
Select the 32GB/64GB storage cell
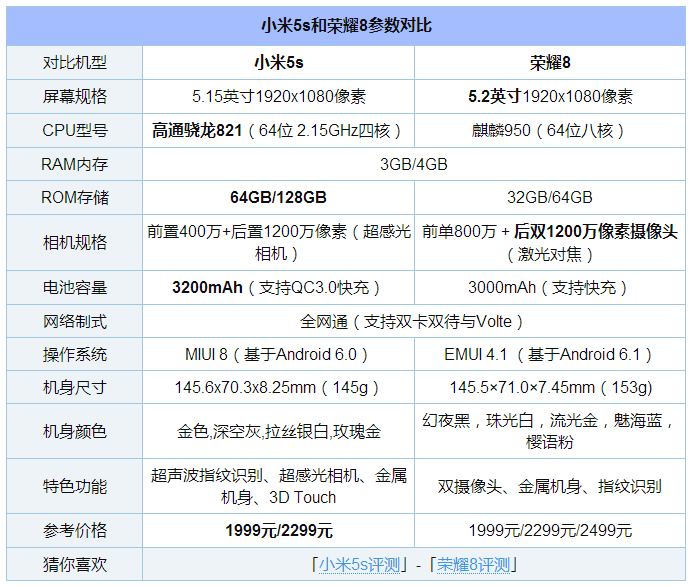(550, 197)
